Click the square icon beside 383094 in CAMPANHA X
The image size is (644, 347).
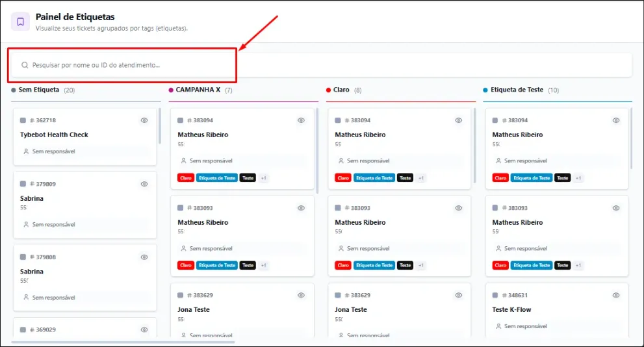click(180, 120)
